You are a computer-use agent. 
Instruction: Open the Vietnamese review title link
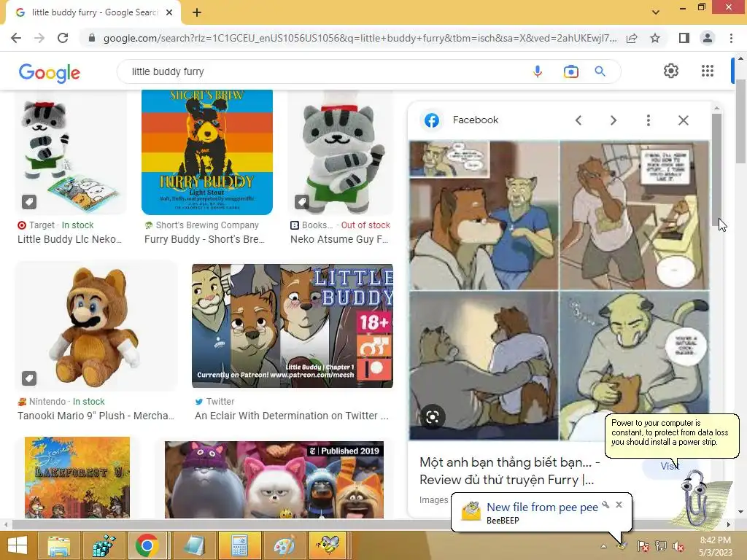(509, 471)
